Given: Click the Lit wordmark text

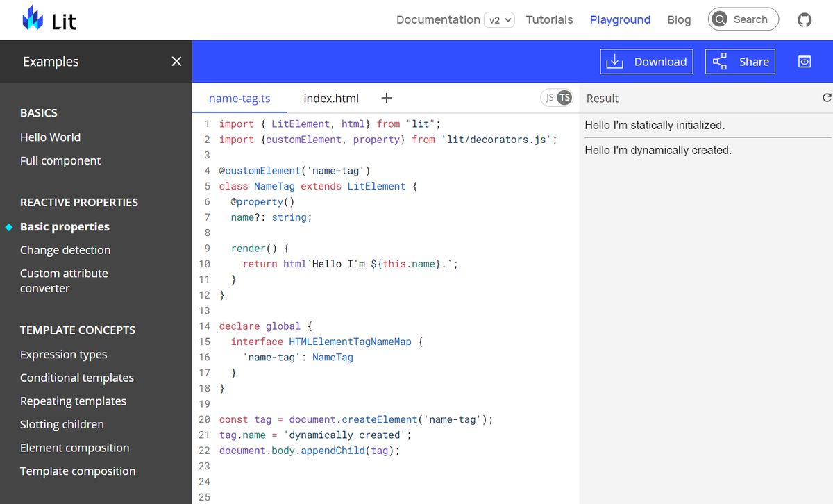Looking at the screenshot, I should [x=64, y=22].
